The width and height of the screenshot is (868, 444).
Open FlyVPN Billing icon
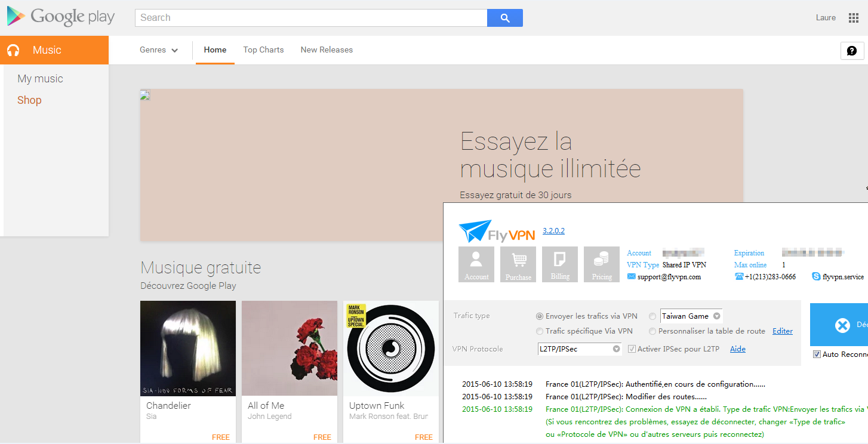coord(560,264)
